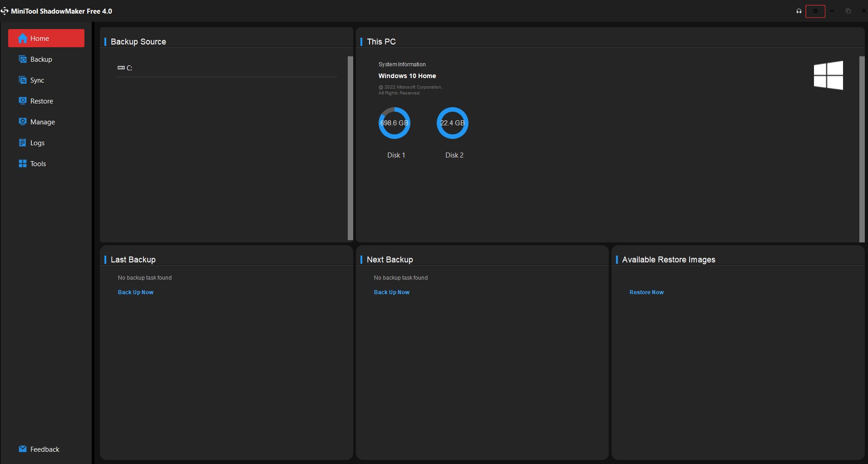Go to the Home page
This screenshot has height=464, width=868.
[46, 39]
